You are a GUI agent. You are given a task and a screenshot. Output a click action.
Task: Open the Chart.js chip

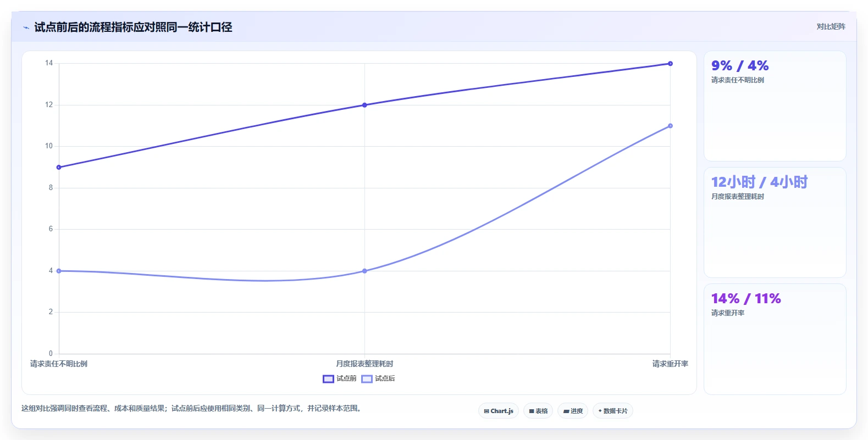(499, 411)
